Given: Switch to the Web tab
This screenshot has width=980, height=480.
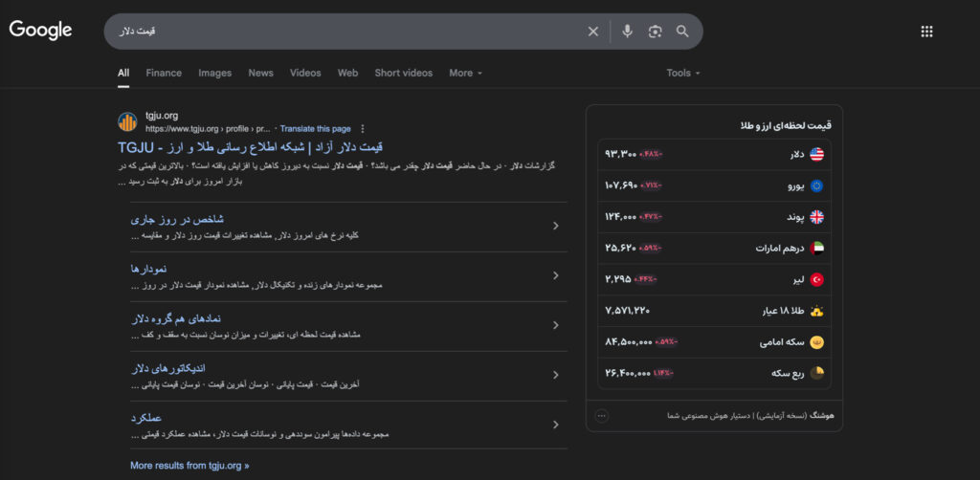Looking at the screenshot, I should tap(347, 73).
